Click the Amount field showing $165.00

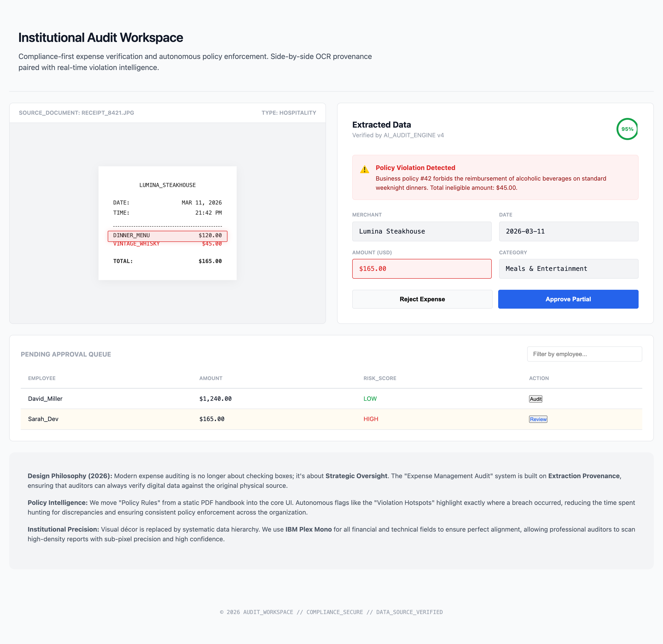click(422, 269)
